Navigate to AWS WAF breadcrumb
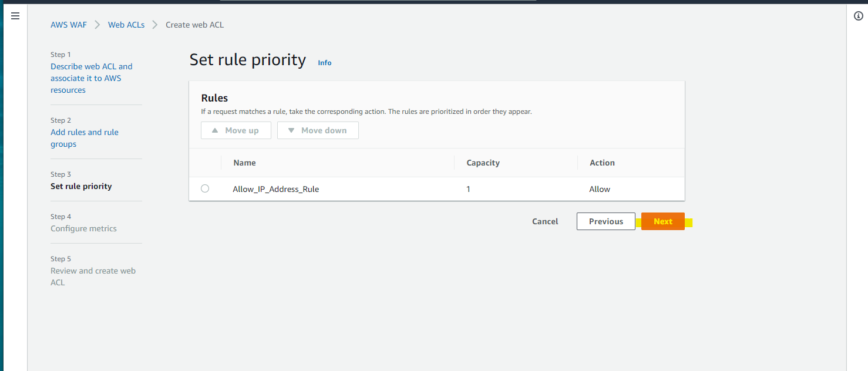Viewport: 868px width, 371px height. tap(69, 24)
